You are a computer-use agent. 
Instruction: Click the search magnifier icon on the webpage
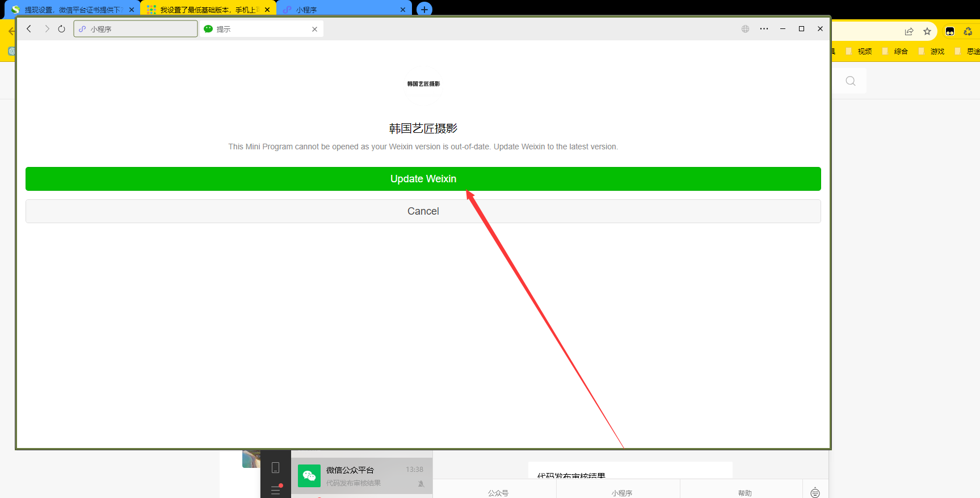coord(851,81)
